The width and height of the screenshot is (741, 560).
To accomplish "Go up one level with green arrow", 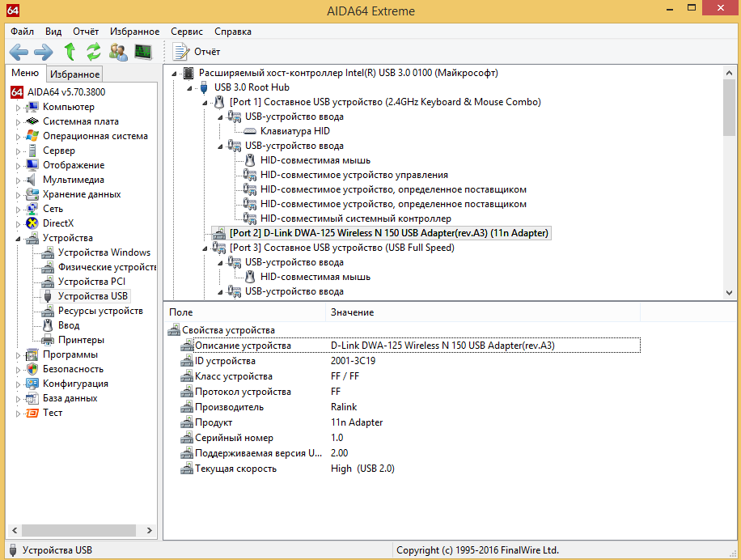I will [70, 52].
